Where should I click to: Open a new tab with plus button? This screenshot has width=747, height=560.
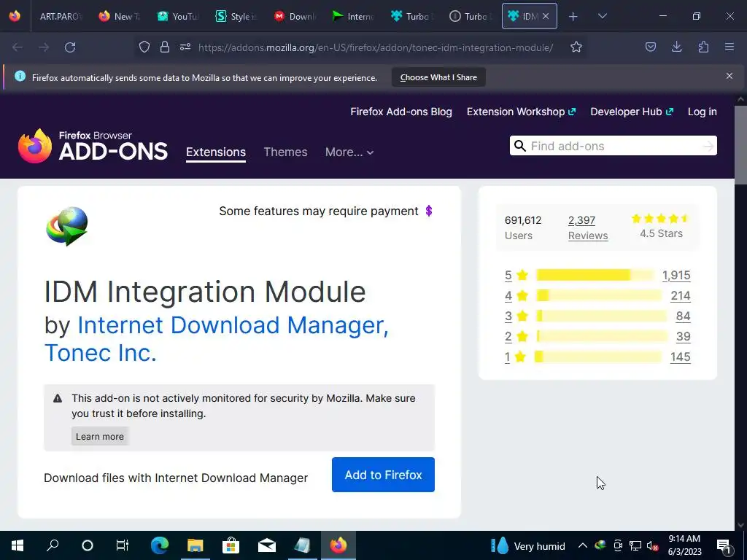point(573,16)
